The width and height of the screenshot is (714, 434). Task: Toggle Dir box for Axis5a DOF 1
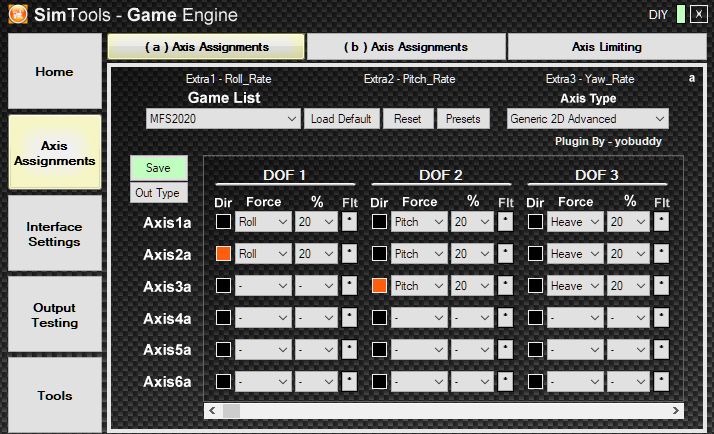(x=223, y=349)
